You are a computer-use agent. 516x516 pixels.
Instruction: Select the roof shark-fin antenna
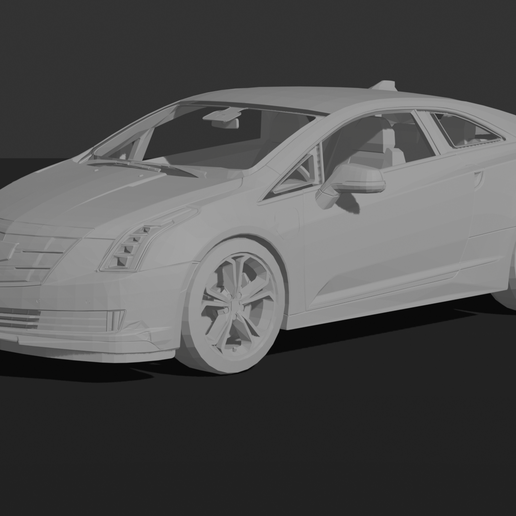383,85
